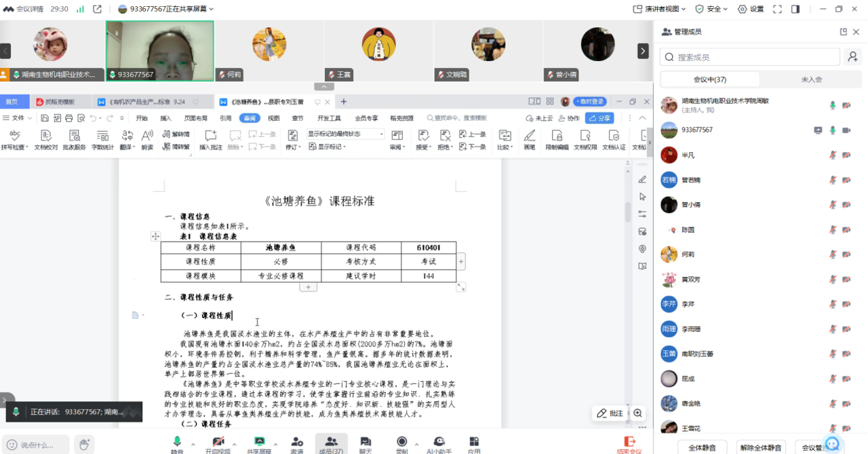Select the 会议中(37) tab
This screenshot has width=868, height=454.
tap(709, 79)
